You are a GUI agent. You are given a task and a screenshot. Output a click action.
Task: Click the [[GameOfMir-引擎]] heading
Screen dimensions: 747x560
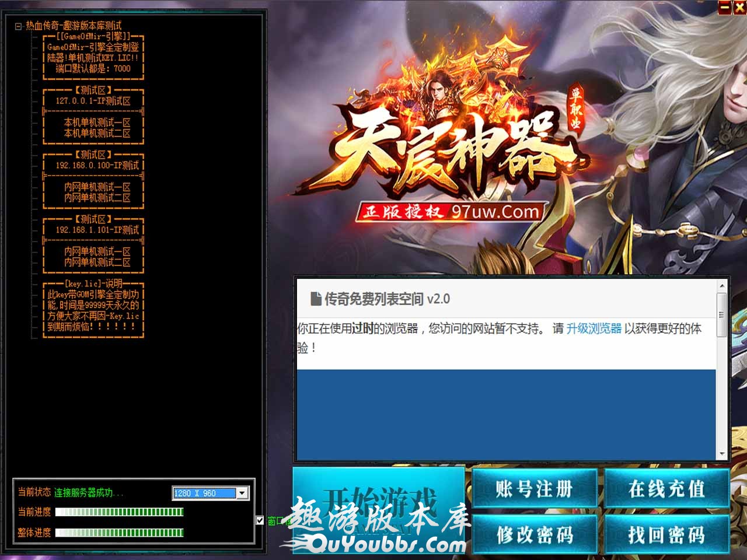coord(93,36)
